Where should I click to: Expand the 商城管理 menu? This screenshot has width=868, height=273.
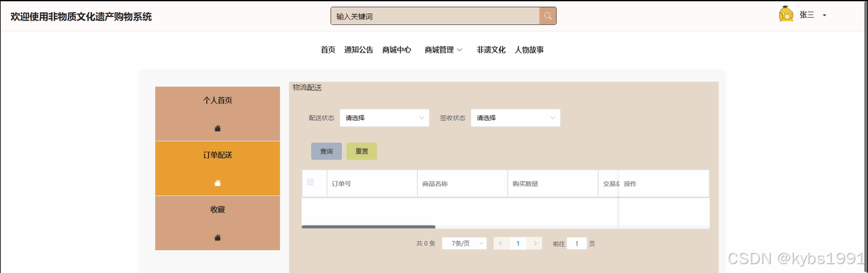click(444, 50)
